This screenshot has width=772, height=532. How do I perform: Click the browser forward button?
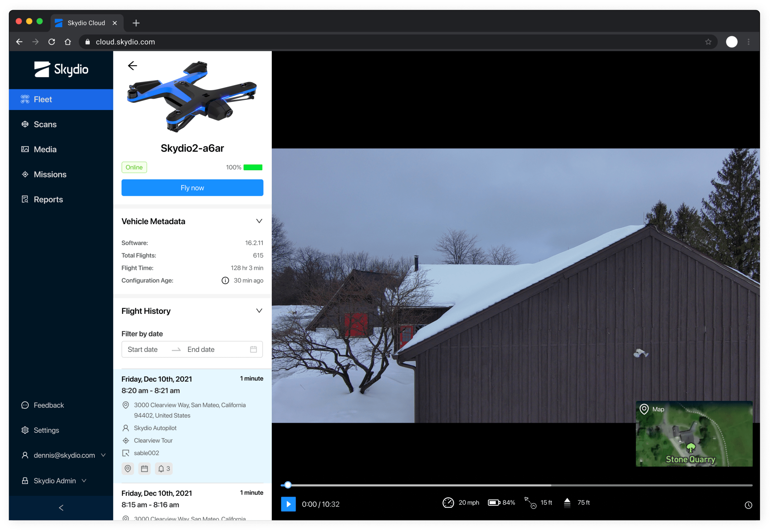(x=35, y=42)
